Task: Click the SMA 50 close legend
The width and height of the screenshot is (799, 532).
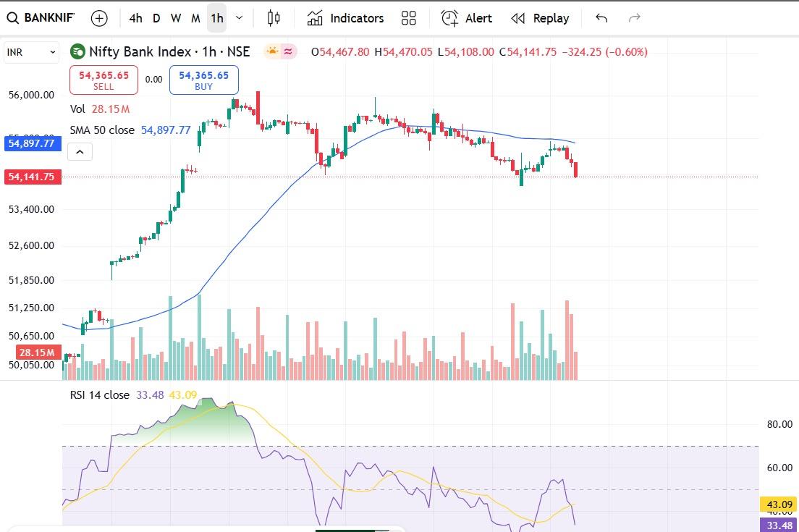Action: 102,130
